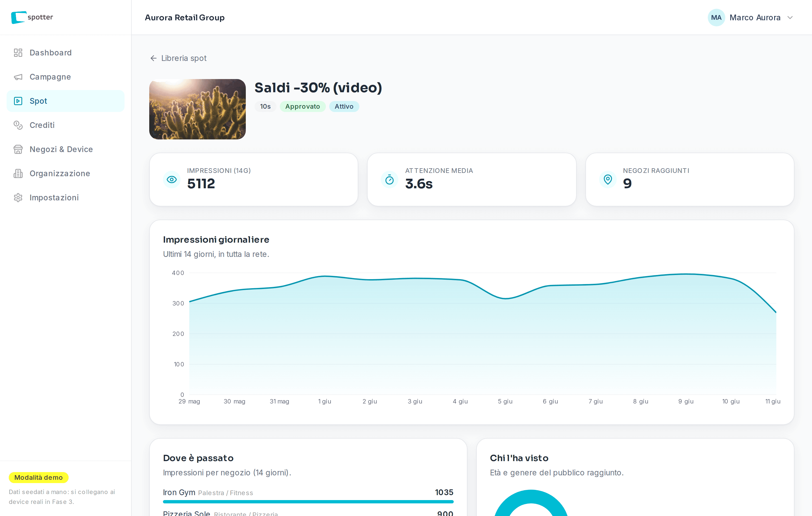Image resolution: width=812 pixels, height=516 pixels.
Task: Click the 9 stores reached value
Action: (x=628, y=184)
